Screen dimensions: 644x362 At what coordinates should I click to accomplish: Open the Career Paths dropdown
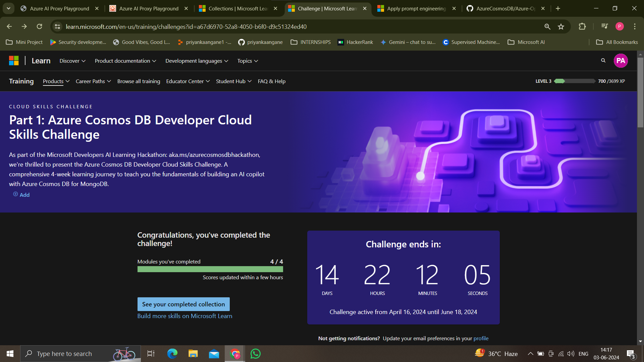93,81
